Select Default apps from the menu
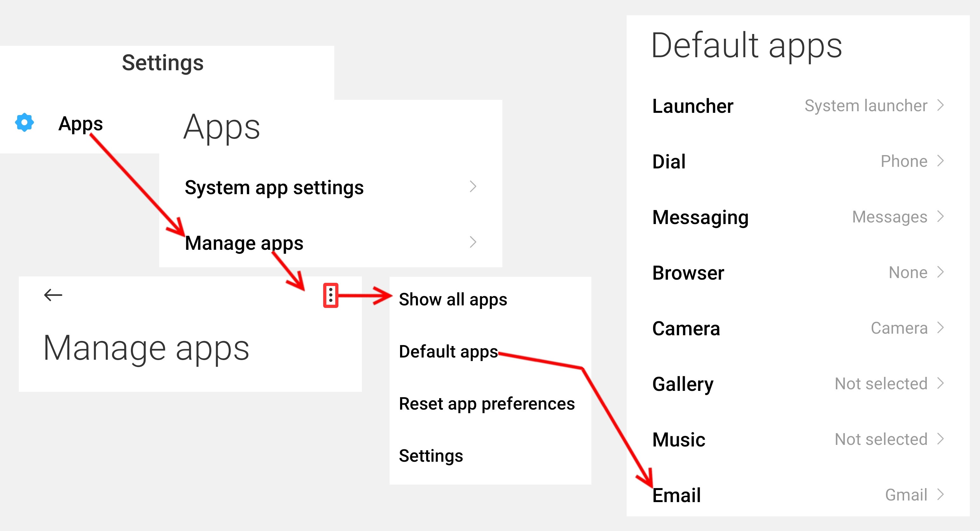 point(449,352)
